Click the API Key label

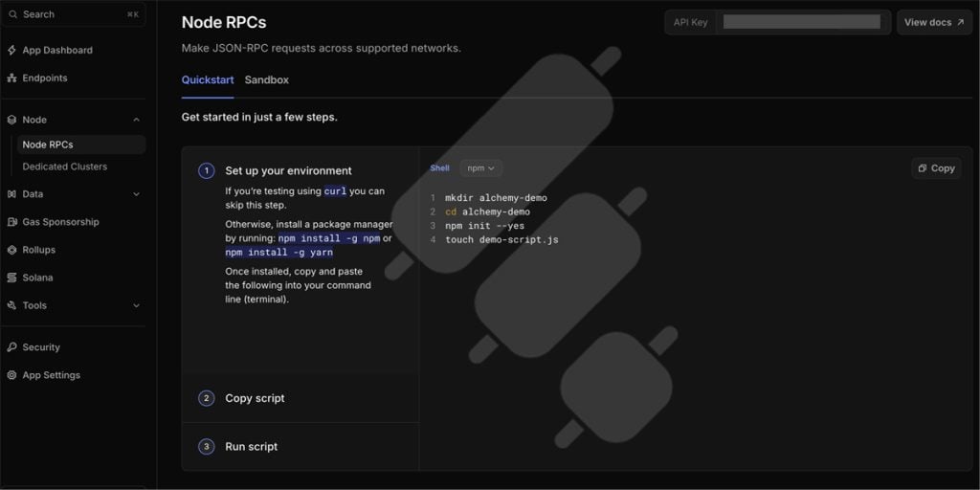pyautogui.click(x=691, y=23)
